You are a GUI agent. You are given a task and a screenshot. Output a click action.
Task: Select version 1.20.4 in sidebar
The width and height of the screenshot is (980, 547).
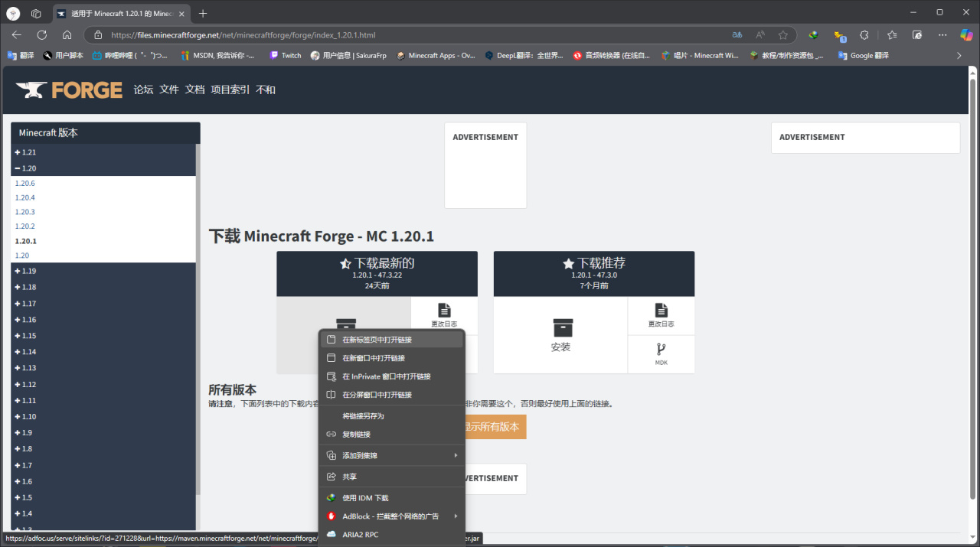pyautogui.click(x=25, y=197)
